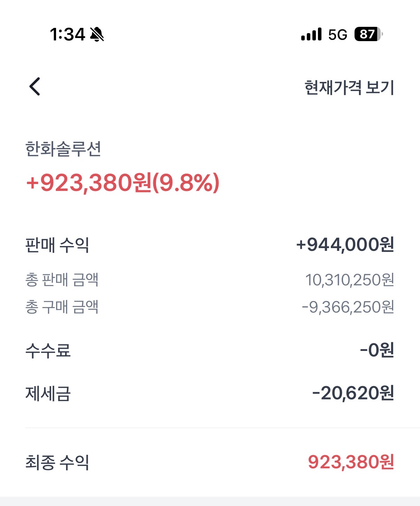Tap the 총 판매 금액 label
This screenshot has height=506, width=420.
click(62, 279)
